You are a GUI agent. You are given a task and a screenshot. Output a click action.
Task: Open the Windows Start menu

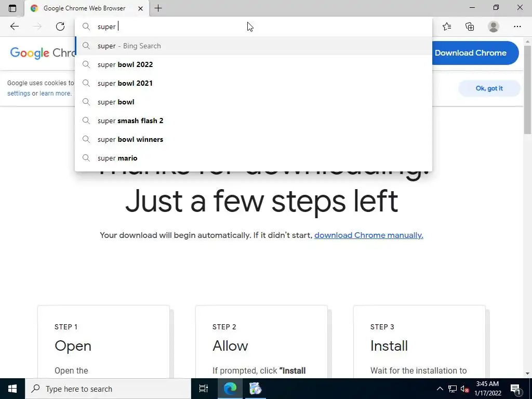(12, 389)
